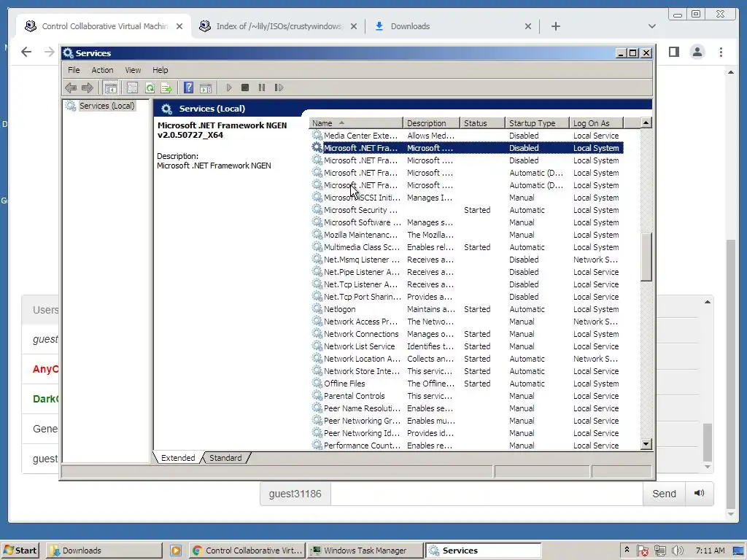Click the Refresh icon in the Services toolbar
The image size is (747, 560).
tap(150, 87)
